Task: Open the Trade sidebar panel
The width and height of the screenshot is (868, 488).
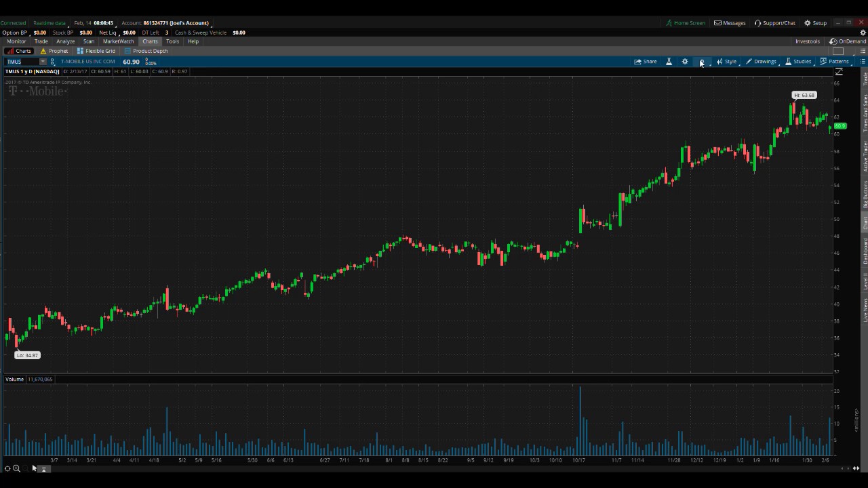Action: point(865,79)
